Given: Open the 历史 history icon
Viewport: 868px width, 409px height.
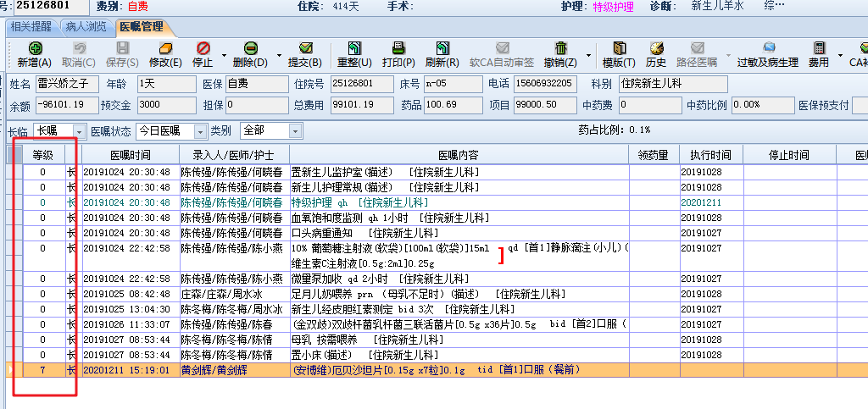Looking at the screenshot, I should tap(657, 48).
